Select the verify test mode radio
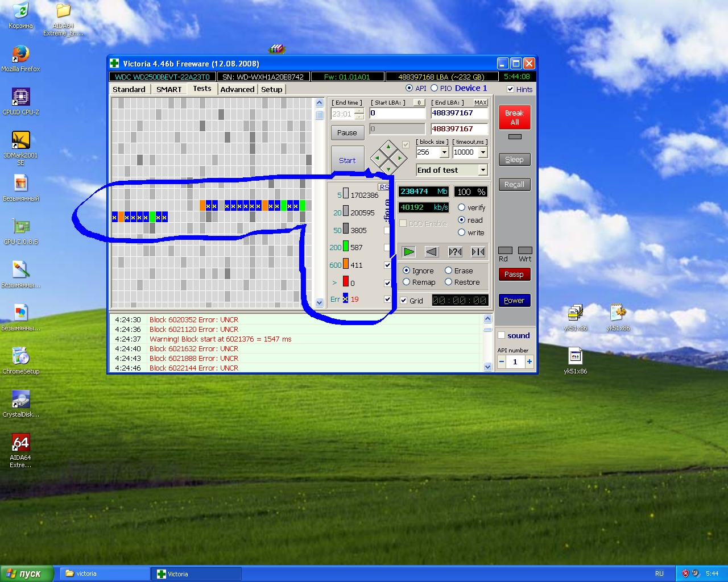This screenshot has height=582, width=728. click(461, 207)
